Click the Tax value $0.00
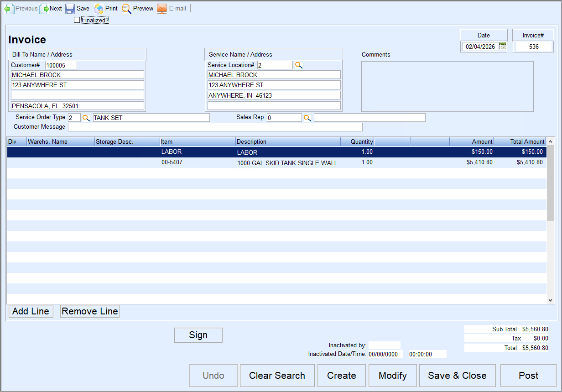 click(x=541, y=339)
